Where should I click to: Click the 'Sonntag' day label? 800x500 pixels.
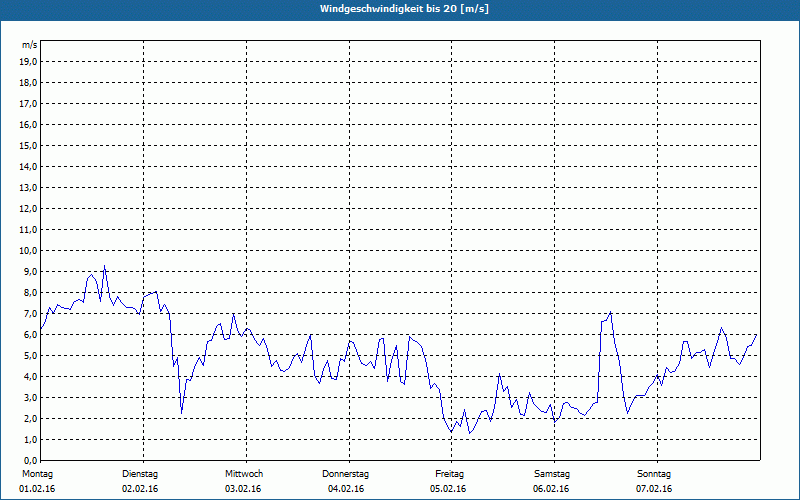655,474
